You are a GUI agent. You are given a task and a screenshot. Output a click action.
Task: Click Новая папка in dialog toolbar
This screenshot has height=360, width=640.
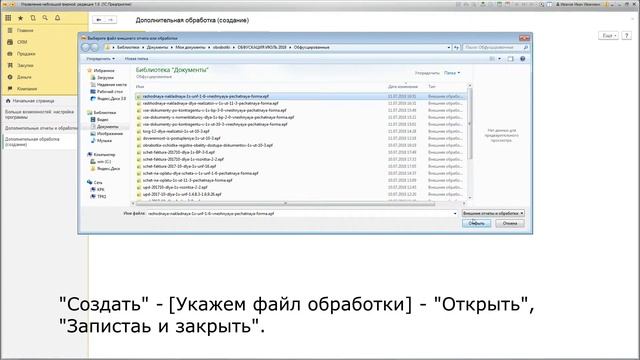pyautogui.click(x=136, y=59)
